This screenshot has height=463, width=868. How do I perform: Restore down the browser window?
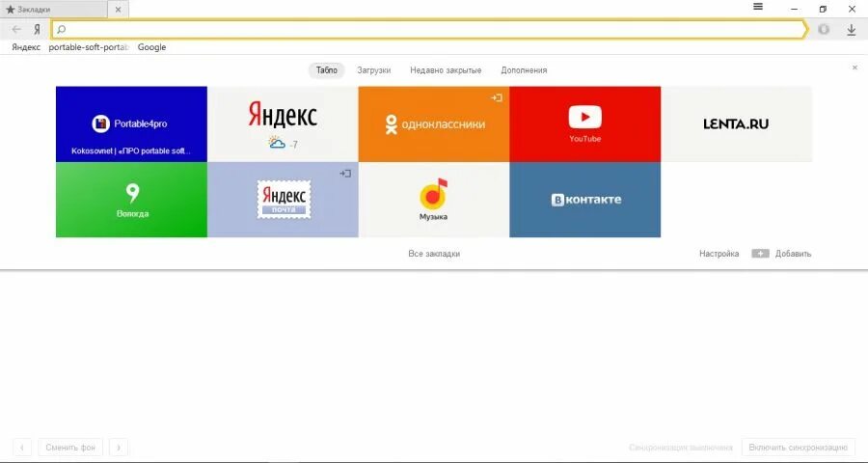point(823,9)
